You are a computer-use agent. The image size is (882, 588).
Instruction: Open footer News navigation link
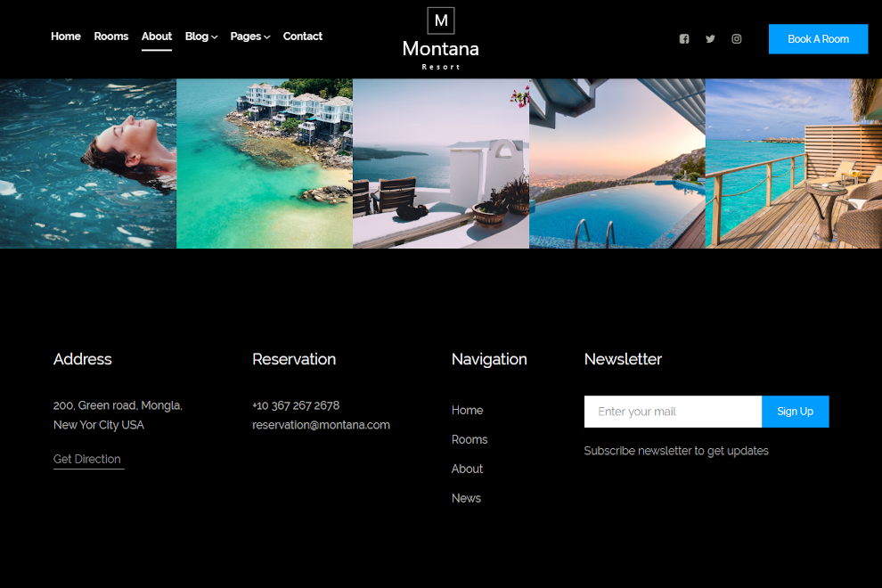[x=466, y=498]
